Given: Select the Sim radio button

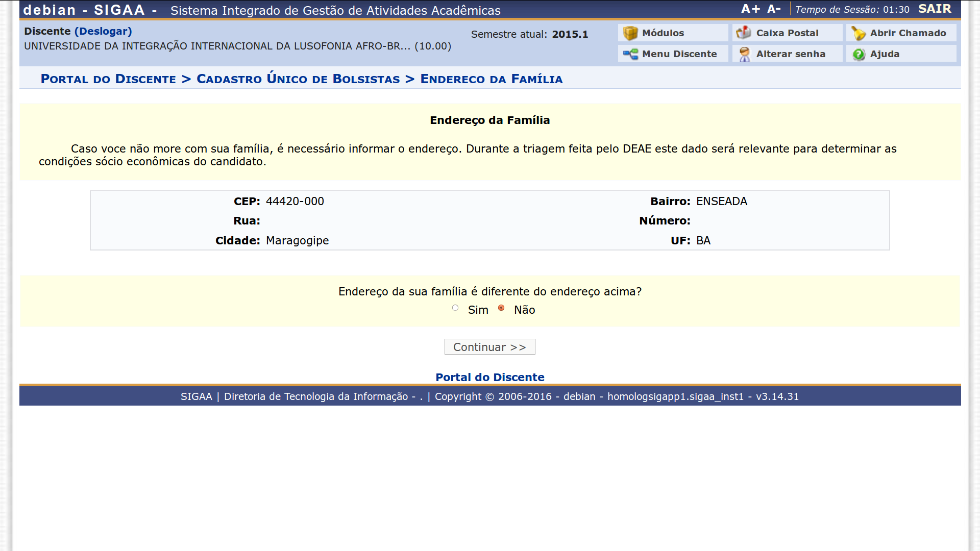Looking at the screenshot, I should [455, 308].
